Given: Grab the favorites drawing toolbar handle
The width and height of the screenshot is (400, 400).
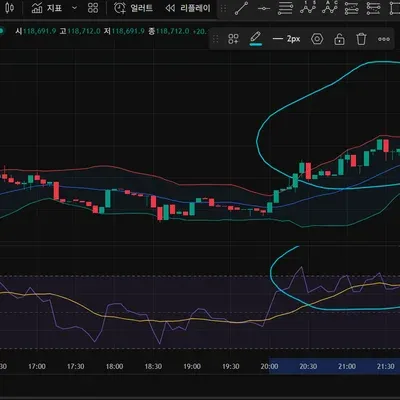Looking at the screenshot, I should [223, 9].
